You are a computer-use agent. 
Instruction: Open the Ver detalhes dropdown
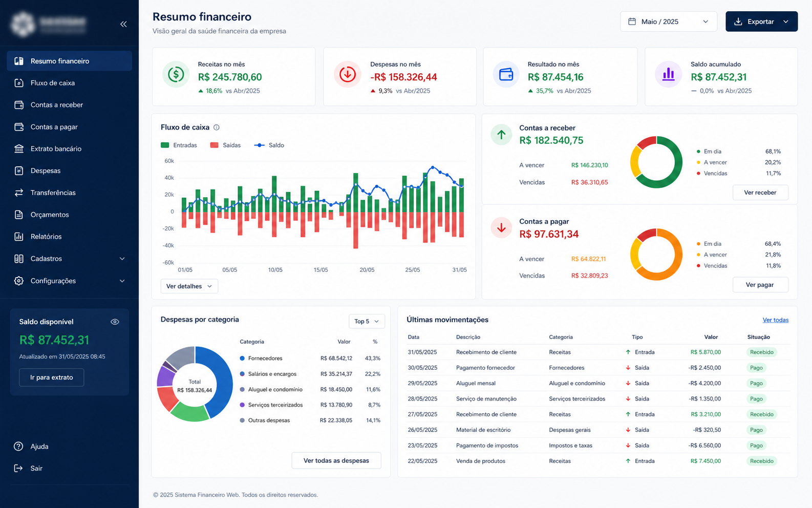(189, 286)
